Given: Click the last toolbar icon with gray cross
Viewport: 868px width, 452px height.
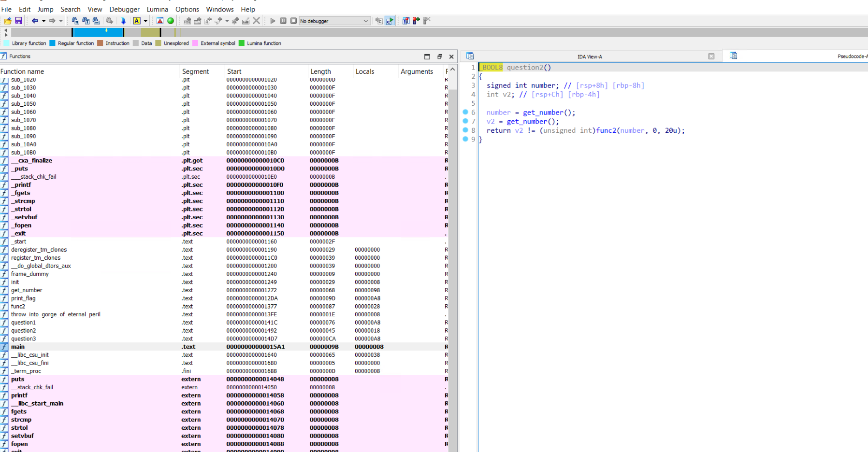Looking at the screenshot, I should point(427,21).
